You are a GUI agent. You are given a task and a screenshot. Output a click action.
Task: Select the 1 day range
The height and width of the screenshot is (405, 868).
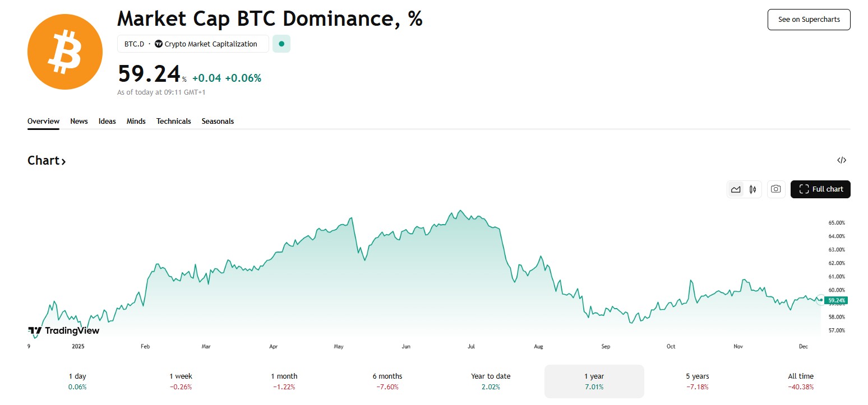[77, 381]
